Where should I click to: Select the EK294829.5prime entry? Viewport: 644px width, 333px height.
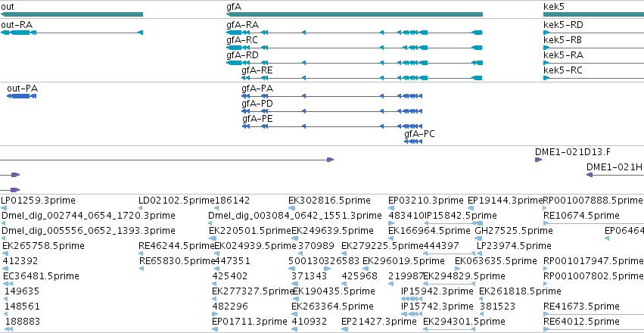(x=464, y=276)
